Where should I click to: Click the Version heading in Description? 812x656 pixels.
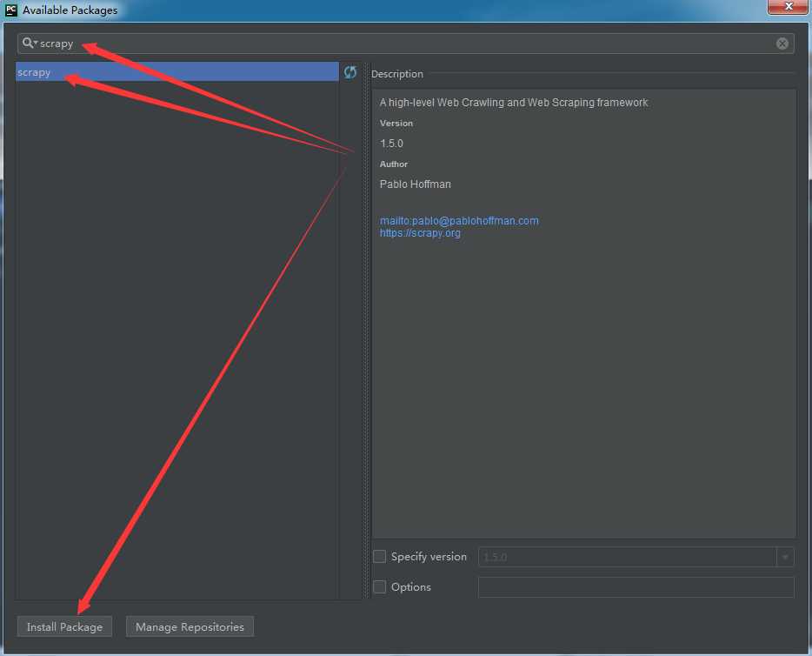coord(396,124)
